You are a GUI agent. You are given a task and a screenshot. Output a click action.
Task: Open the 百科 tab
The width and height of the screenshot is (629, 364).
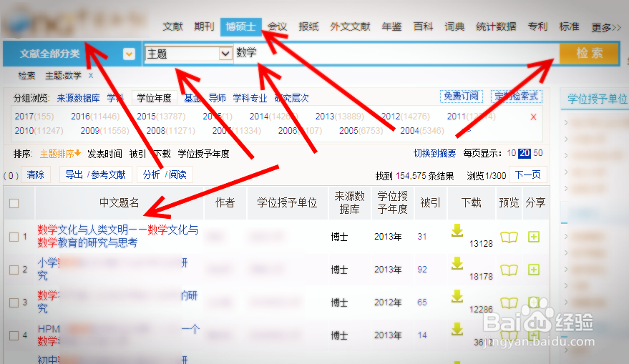(423, 26)
